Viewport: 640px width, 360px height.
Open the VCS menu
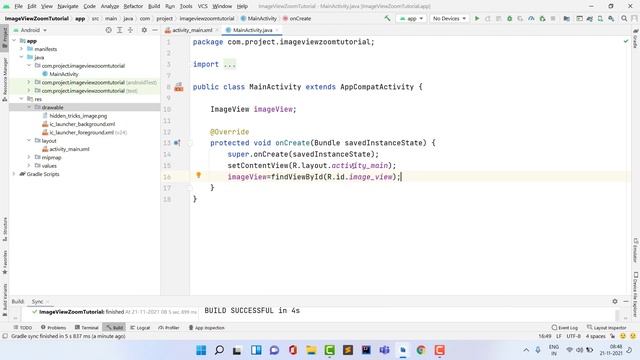(202, 6)
